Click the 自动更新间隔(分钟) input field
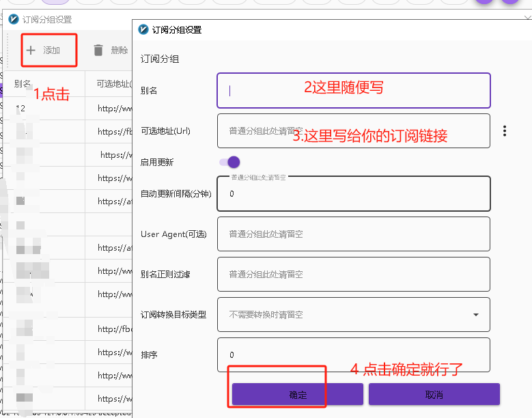The height and width of the screenshot is (418, 532). (x=354, y=194)
